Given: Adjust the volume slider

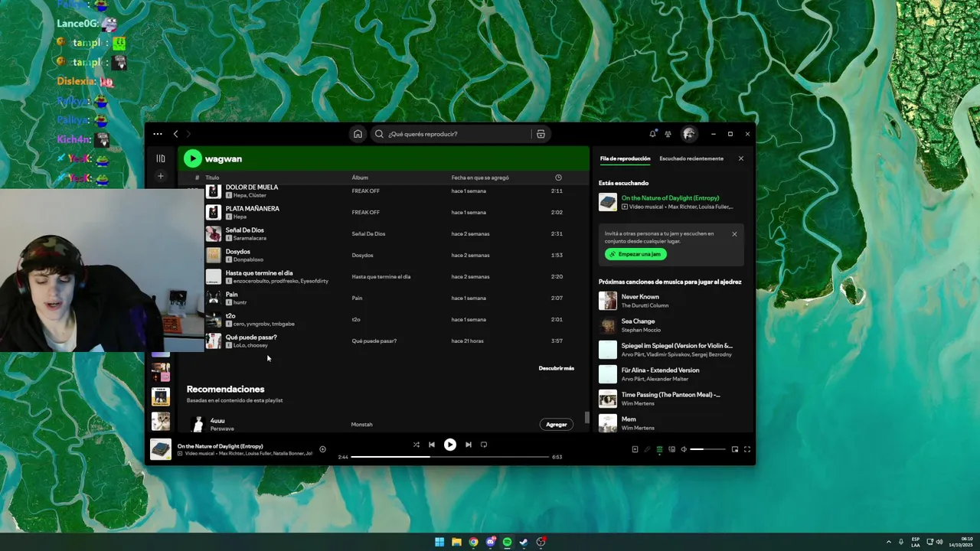Looking at the screenshot, I should point(707,449).
